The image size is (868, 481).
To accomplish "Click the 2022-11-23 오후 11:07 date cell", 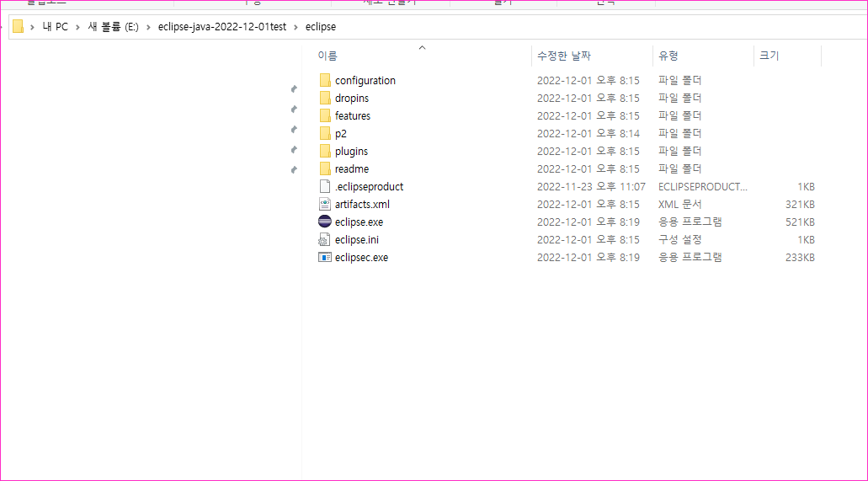I will (x=591, y=187).
